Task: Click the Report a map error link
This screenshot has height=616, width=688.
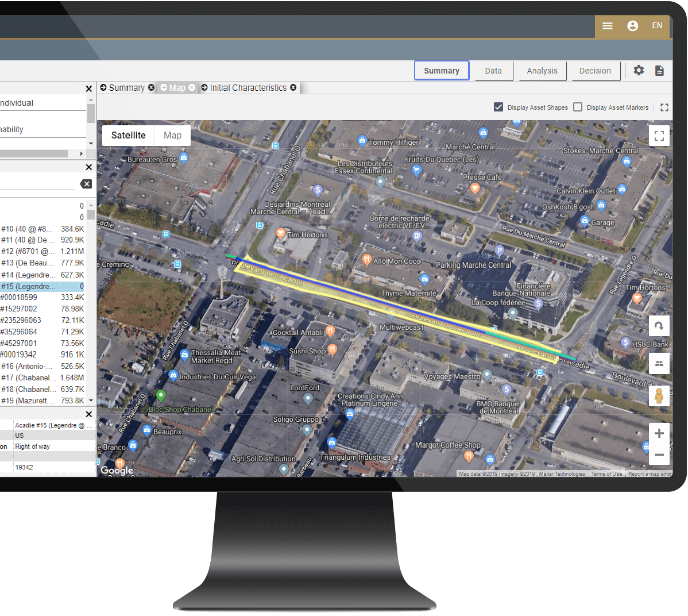Action: click(650, 473)
